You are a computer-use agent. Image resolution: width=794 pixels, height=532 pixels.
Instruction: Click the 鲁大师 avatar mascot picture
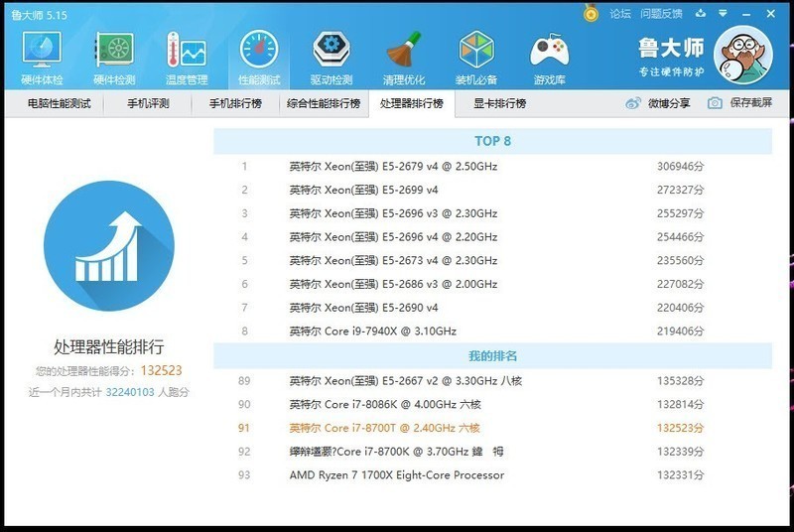742,55
